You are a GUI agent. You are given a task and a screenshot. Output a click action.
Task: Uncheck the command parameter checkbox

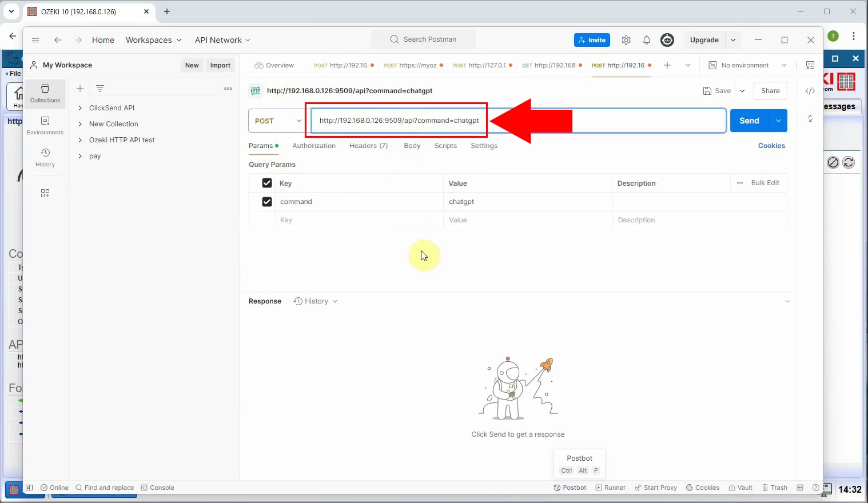pyautogui.click(x=267, y=202)
